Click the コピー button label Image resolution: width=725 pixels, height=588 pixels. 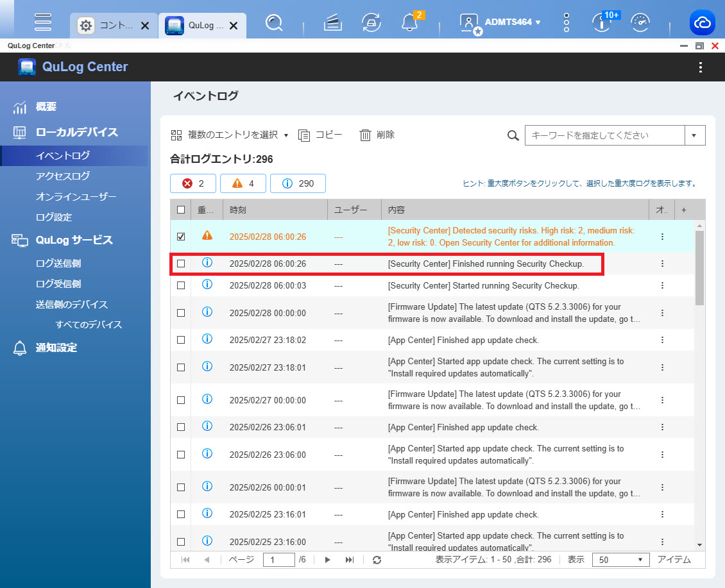(328, 135)
